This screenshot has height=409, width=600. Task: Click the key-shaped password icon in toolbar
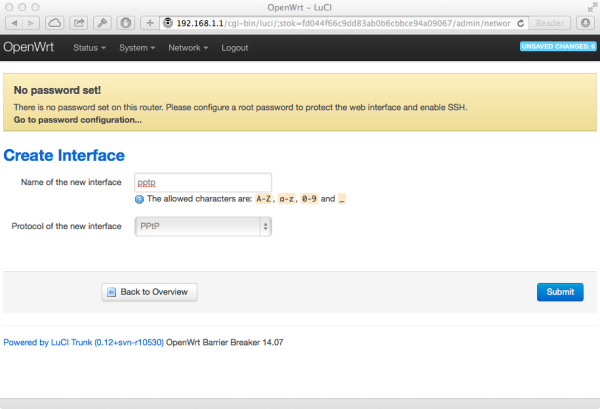tap(102, 22)
